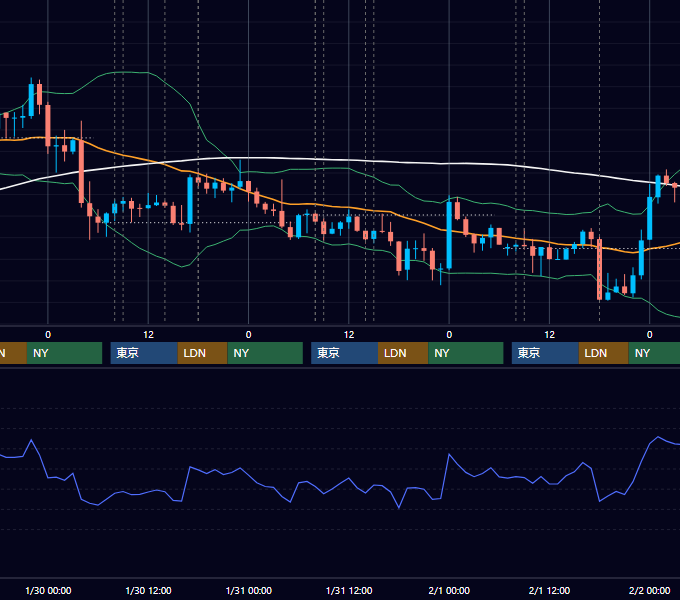The image size is (680, 600).
Task: Click the 2/2 00:00 date label
Action: coord(650,590)
